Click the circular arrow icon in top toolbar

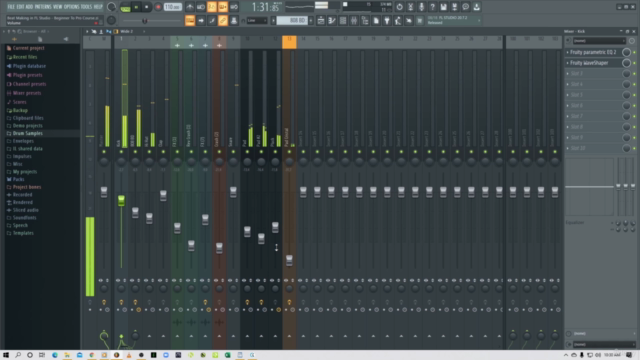pyautogui.click(x=400, y=7)
